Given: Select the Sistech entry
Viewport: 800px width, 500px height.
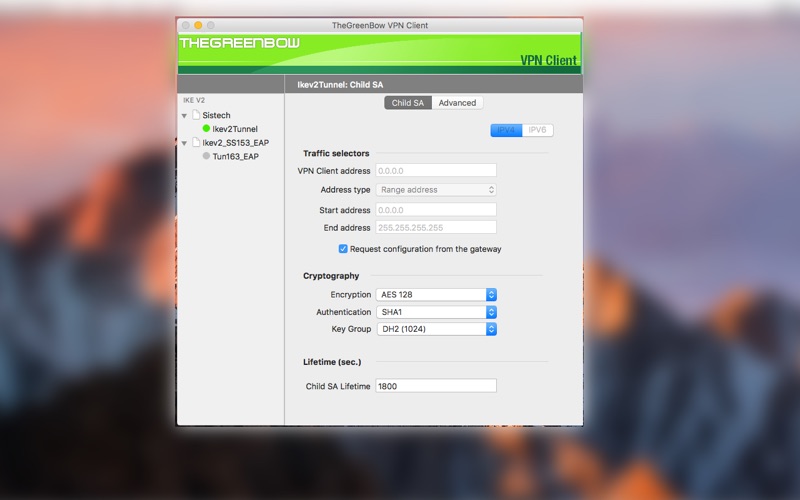Looking at the screenshot, I should click(216, 115).
